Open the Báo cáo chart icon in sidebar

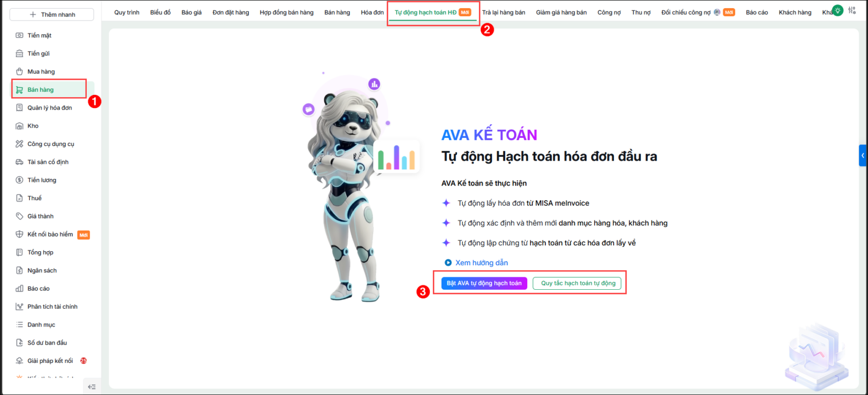point(20,289)
